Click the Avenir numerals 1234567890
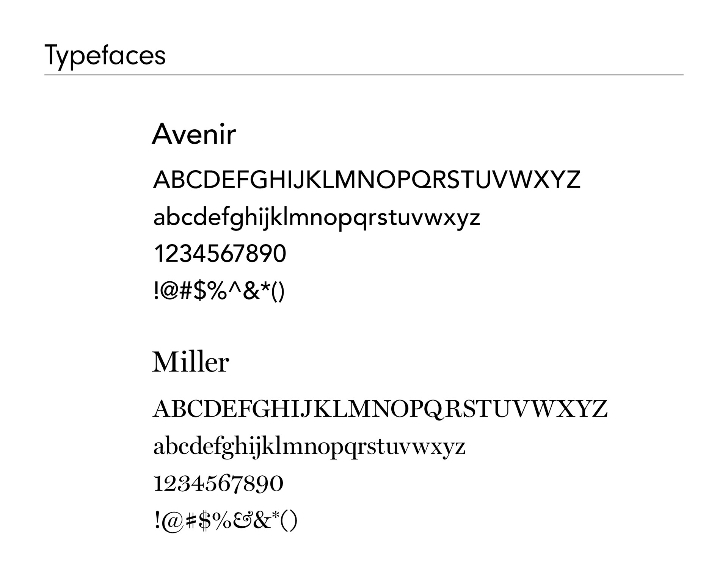This screenshot has width=728, height=577. [x=220, y=254]
